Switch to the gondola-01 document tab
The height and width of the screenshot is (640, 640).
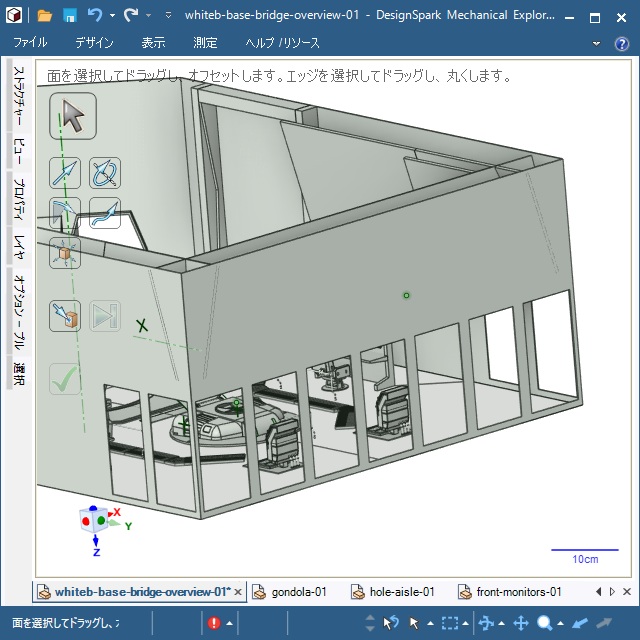pos(289,592)
